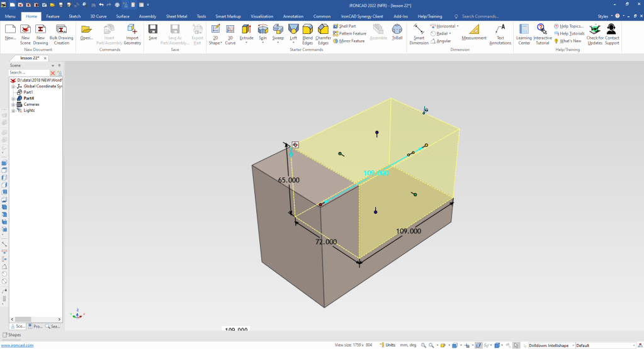Select the Loft tool icon
The height and width of the screenshot is (349, 644).
point(293,30)
